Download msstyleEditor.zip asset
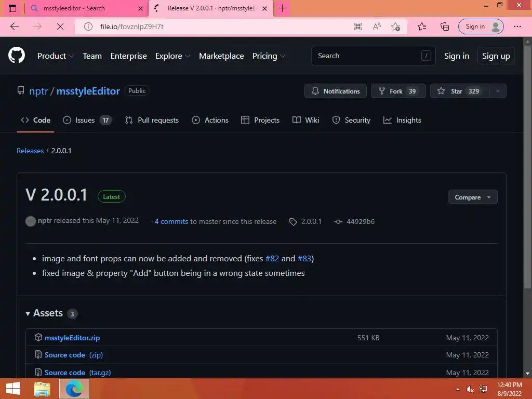The height and width of the screenshot is (399, 532). (x=72, y=338)
